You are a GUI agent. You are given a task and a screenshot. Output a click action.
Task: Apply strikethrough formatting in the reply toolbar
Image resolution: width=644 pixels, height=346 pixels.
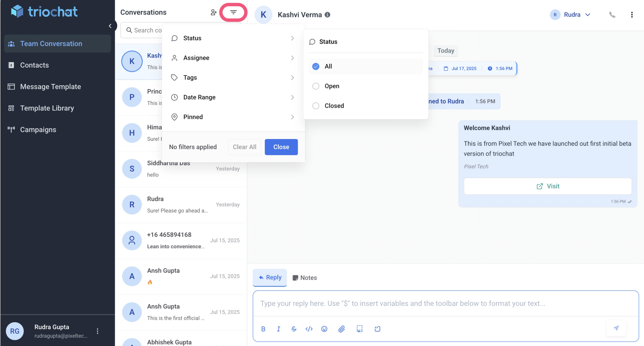pyautogui.click(x=294, y=329)
